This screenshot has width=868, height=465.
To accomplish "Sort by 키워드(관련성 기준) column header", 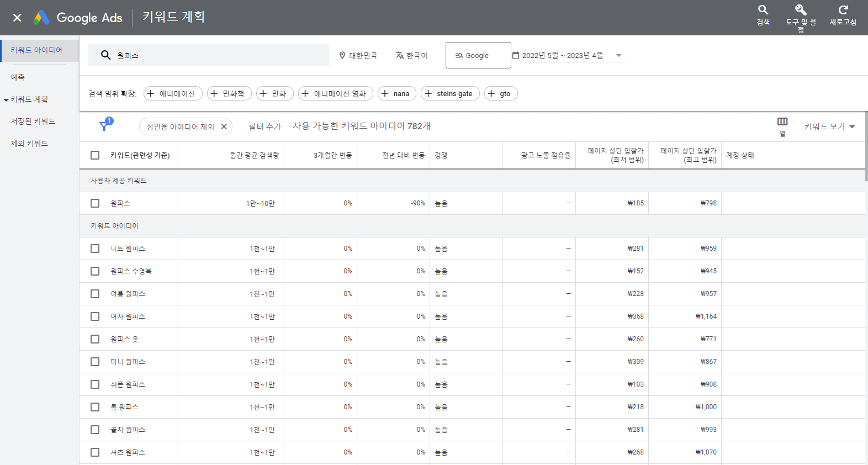I will 140,155.
